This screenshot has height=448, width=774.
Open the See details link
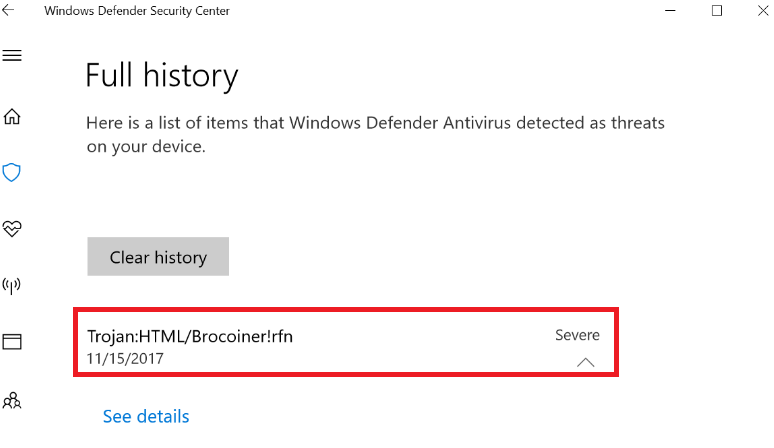pyautogui.click(x=146, y=416)
